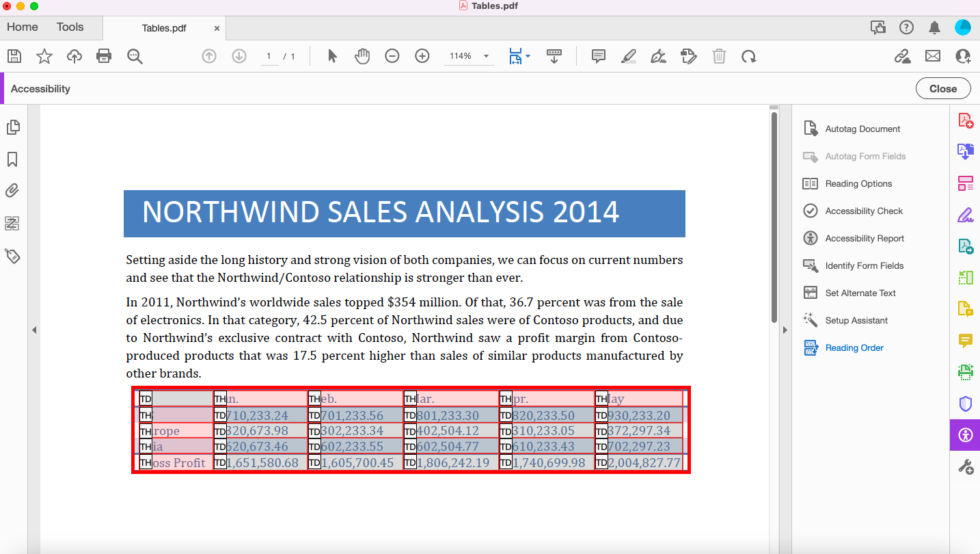Open the Reading Order tool
The height and width of the screenshot is (554, 980).
843,347
